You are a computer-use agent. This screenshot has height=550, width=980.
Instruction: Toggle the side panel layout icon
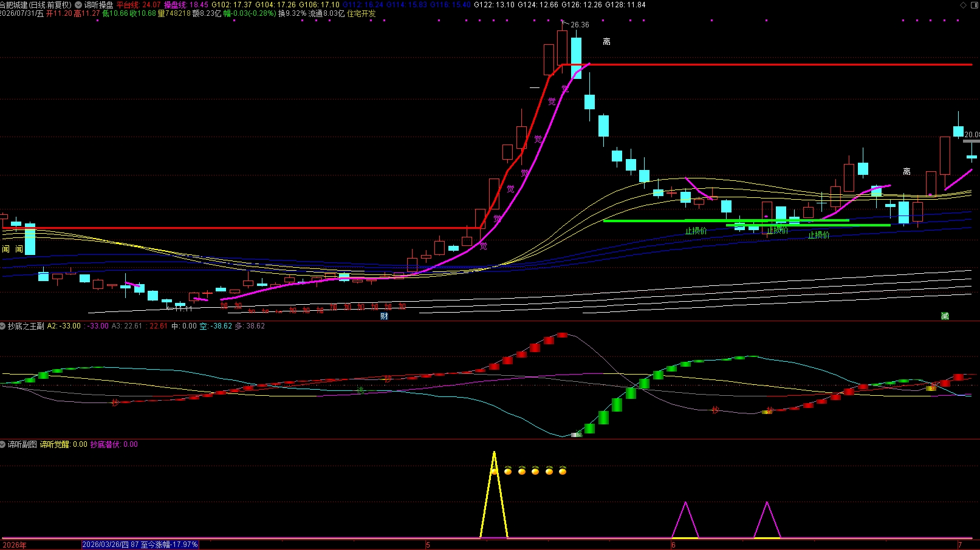point(973,5)
